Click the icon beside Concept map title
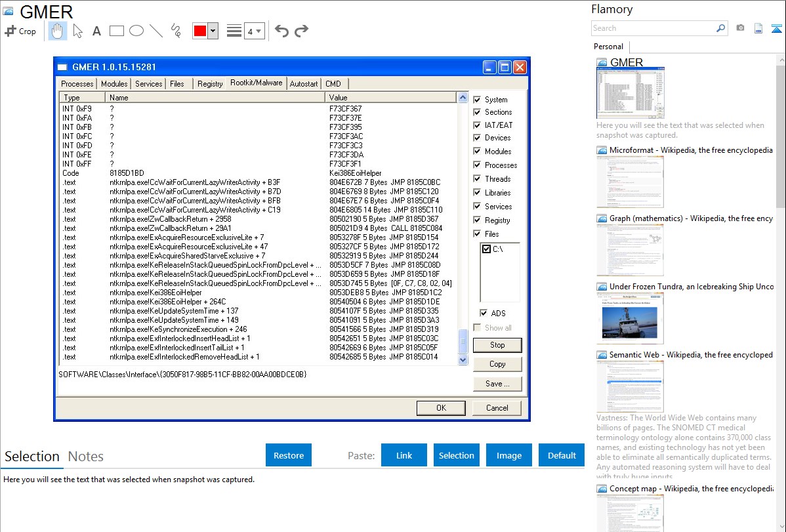The image size is (786, 532). (x=602, y=488)
